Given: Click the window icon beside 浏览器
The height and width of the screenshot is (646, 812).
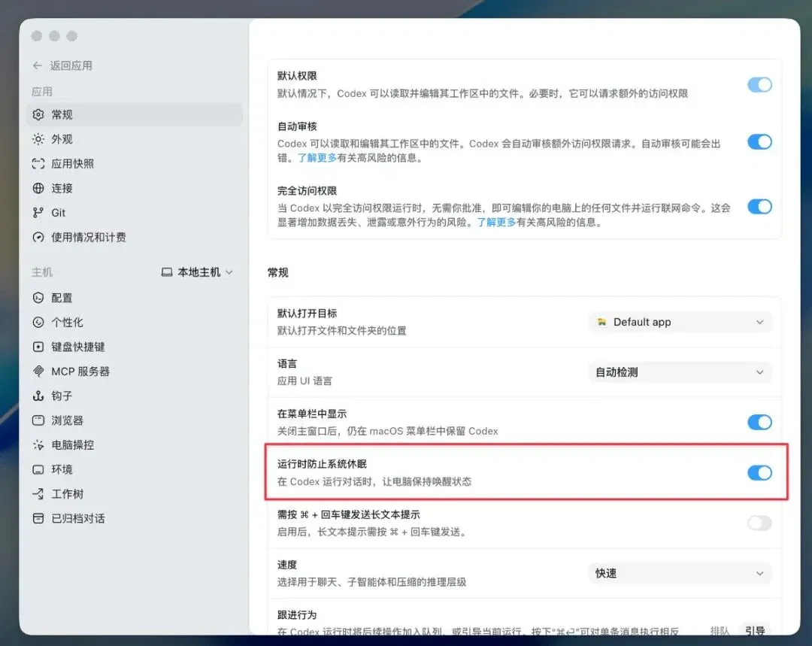Looking at the screenshot, I should [38, 420].
